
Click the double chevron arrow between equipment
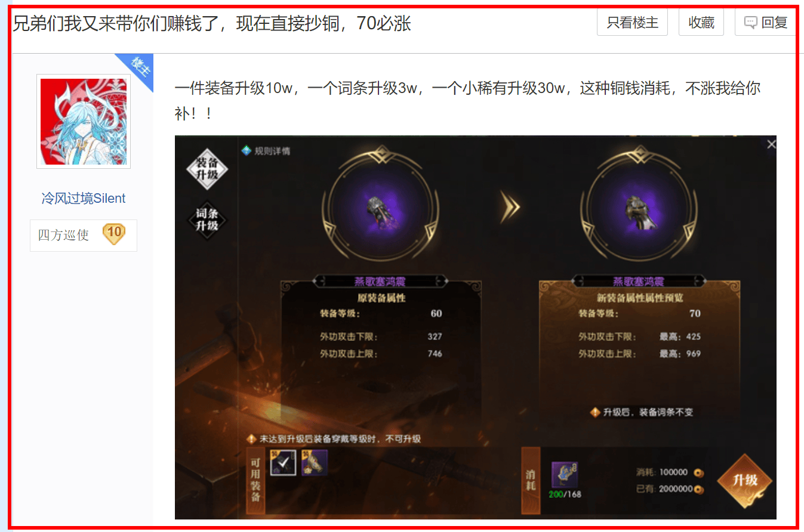(510, 207)
